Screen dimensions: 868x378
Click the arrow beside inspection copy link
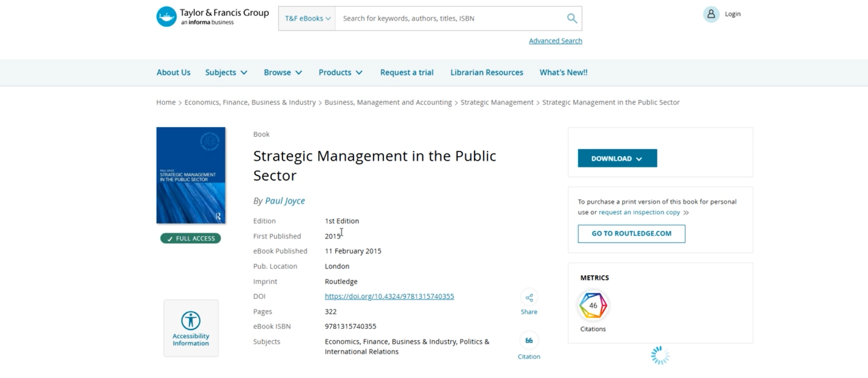[x=686, y=213]
